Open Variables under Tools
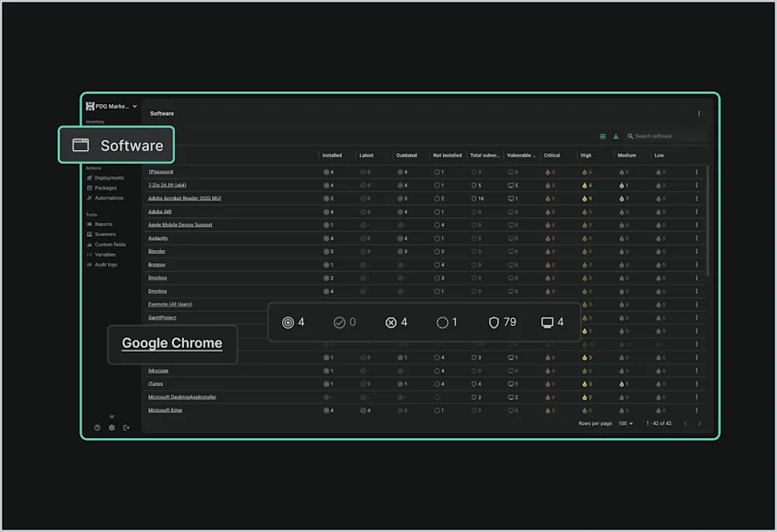 click(x=105, y=255)
